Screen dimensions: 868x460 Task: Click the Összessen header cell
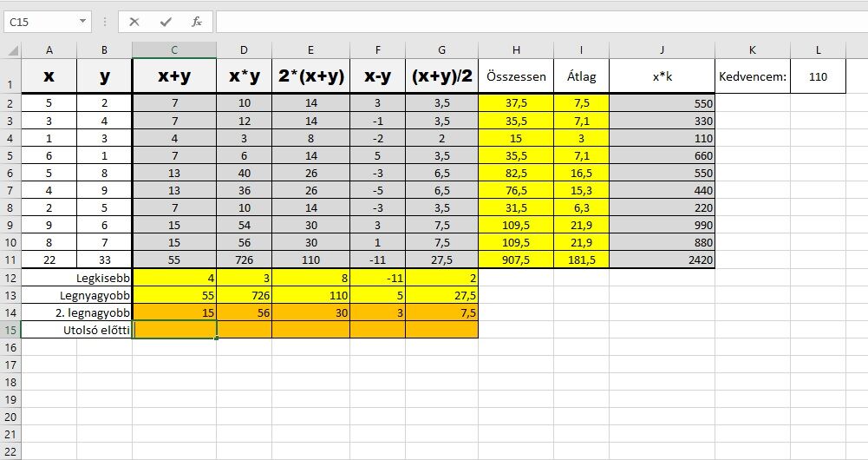(516, 76)
